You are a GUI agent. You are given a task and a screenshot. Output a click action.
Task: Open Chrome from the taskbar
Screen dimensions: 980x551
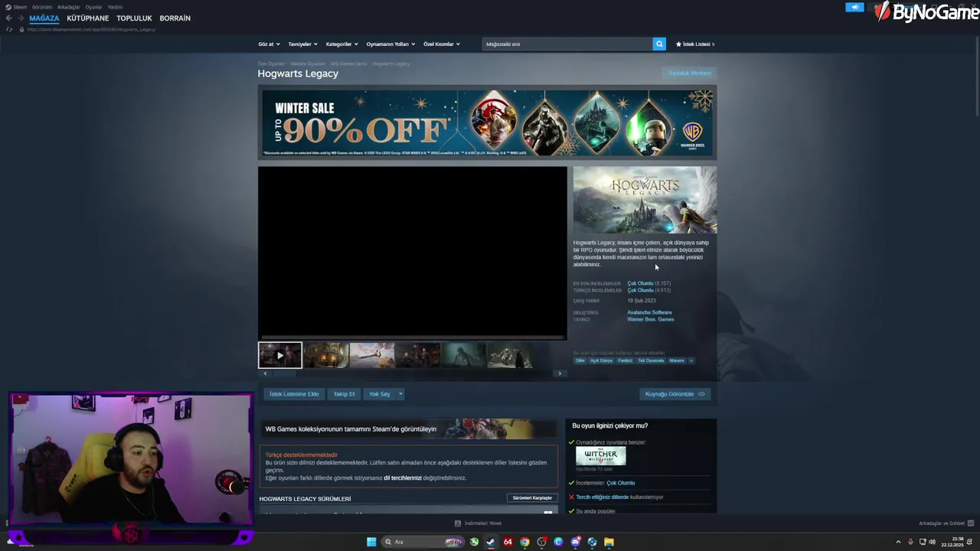[x=524, y=542]
